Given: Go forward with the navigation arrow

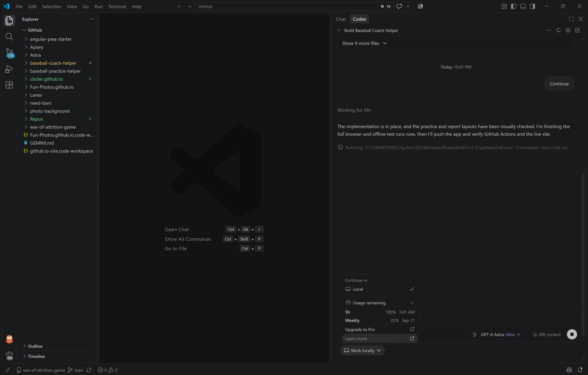Looking at the screenshot, I should pyautogui.click(x=189, y=7).
